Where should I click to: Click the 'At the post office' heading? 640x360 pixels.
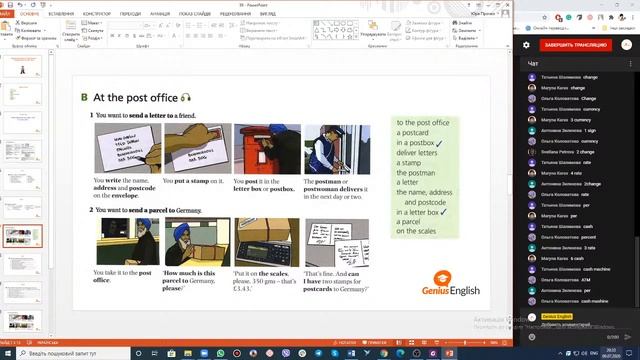[x=135, y=98]
